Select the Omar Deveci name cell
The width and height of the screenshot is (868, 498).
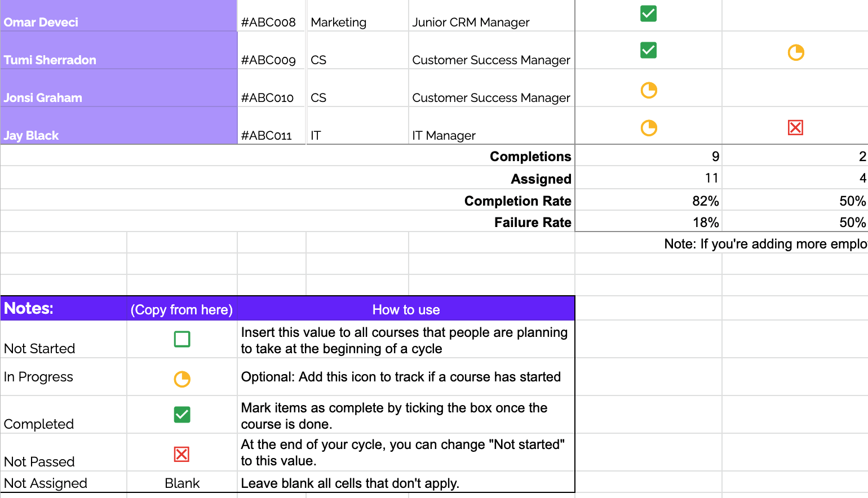118,17
